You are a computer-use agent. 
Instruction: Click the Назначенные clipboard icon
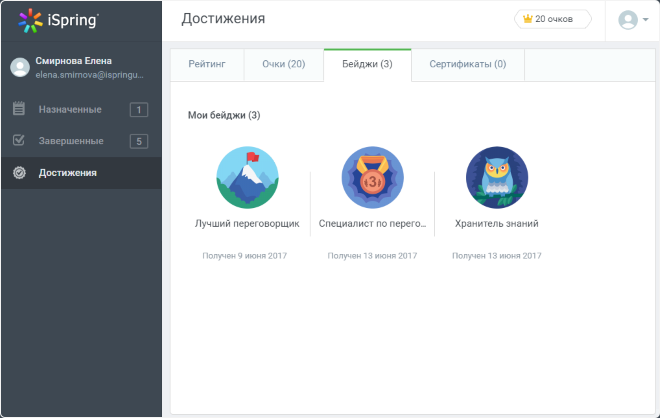click(19, 109)
